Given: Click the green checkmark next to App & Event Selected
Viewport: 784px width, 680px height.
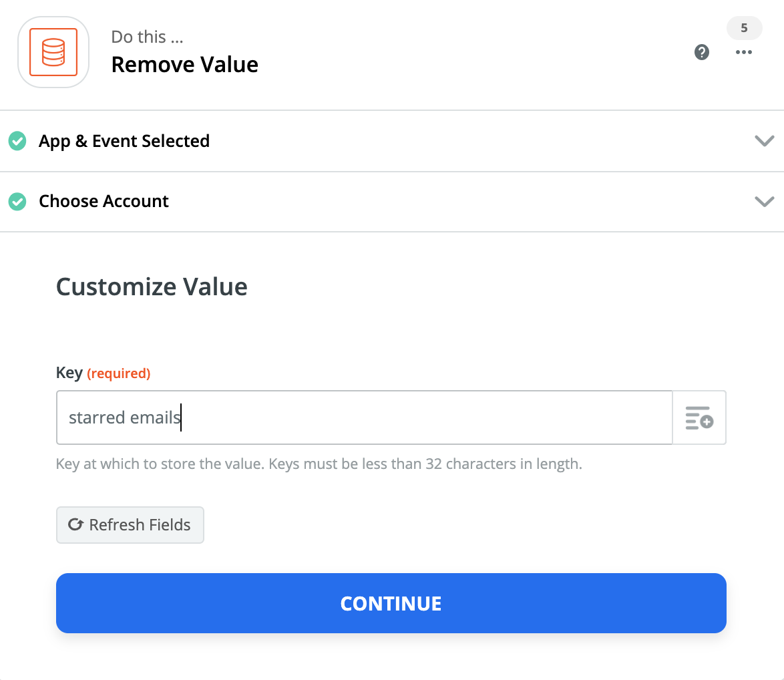Looking at the screenshot, I should click(17, 141).
